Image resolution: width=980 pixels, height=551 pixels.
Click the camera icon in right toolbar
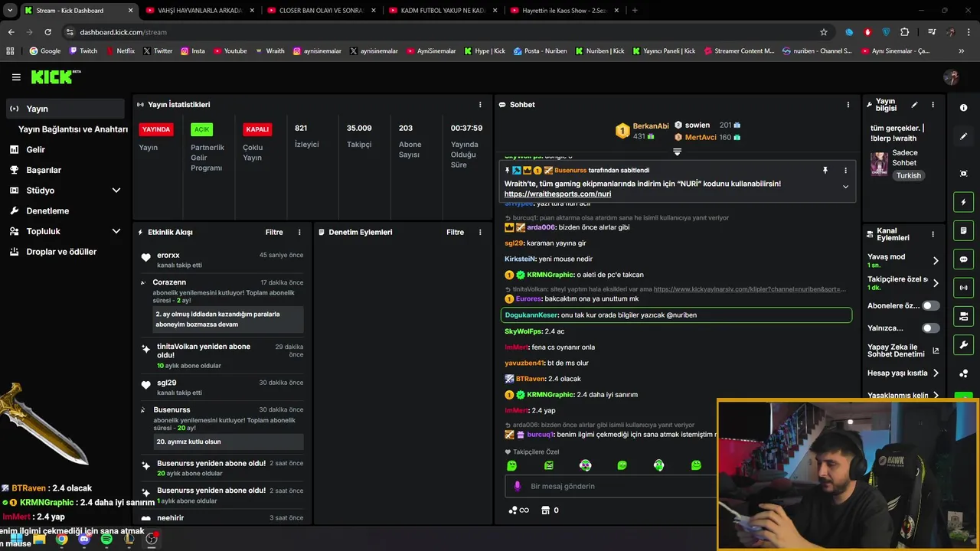[963, 316]
